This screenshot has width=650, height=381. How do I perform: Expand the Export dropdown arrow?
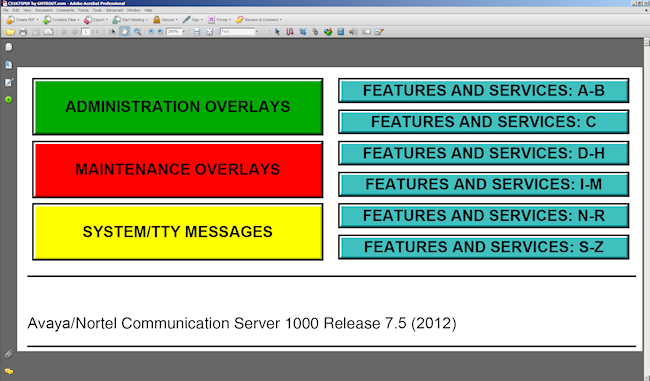pos(107,19)
